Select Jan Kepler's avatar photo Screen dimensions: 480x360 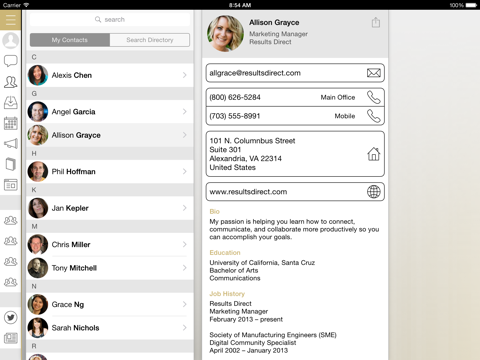(38, 208)
